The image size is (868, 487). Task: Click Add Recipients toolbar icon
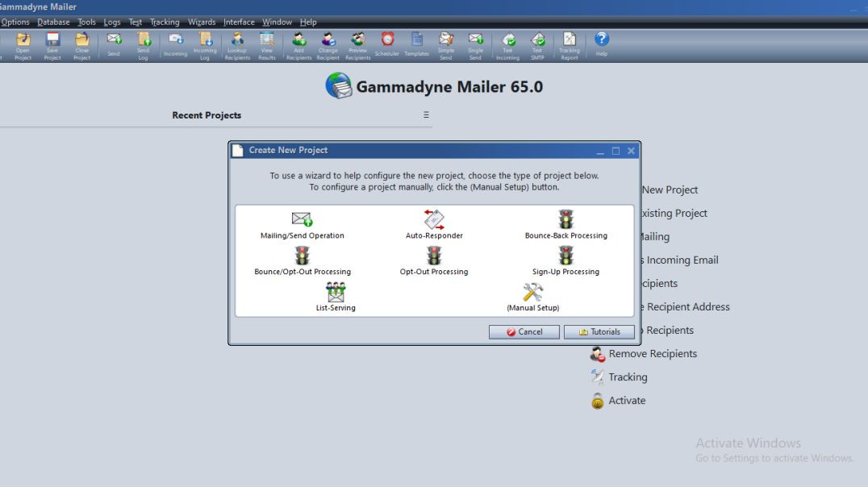[299, 45]
